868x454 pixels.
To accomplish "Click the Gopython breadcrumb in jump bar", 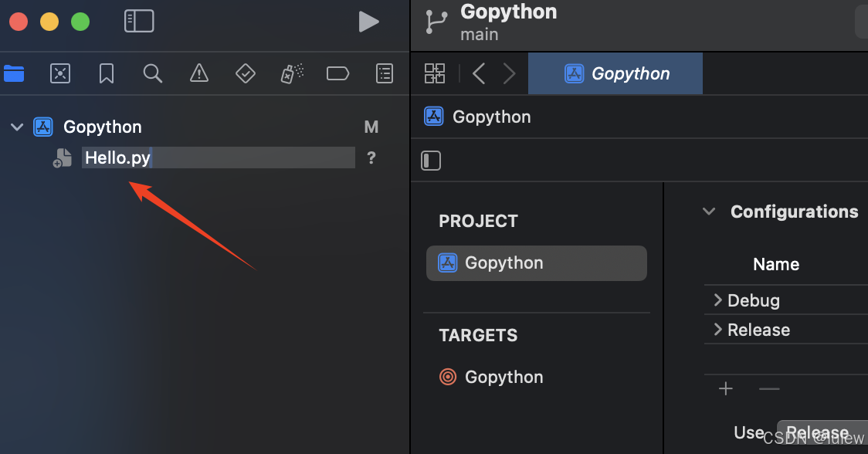I will coord(478,117).
